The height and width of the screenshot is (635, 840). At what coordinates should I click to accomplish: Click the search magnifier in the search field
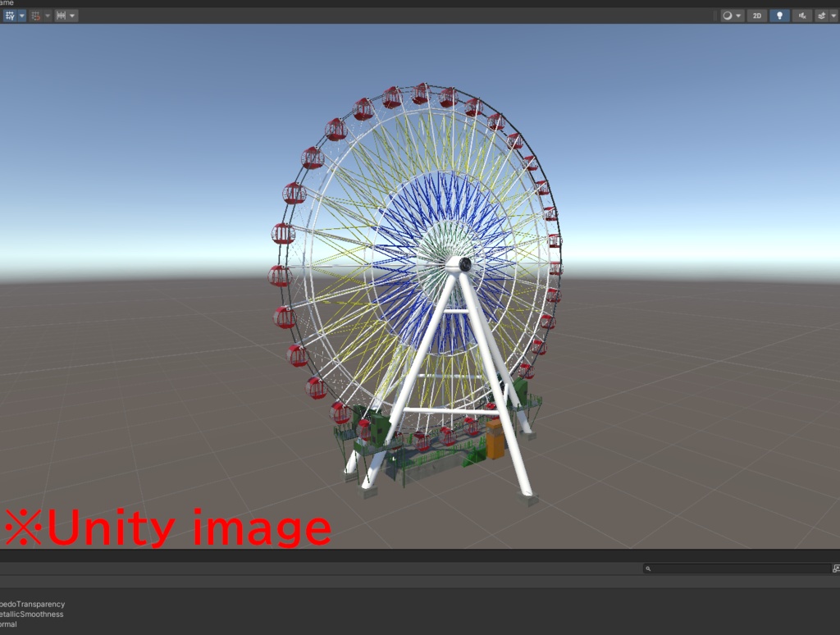(x=648, y=569)
